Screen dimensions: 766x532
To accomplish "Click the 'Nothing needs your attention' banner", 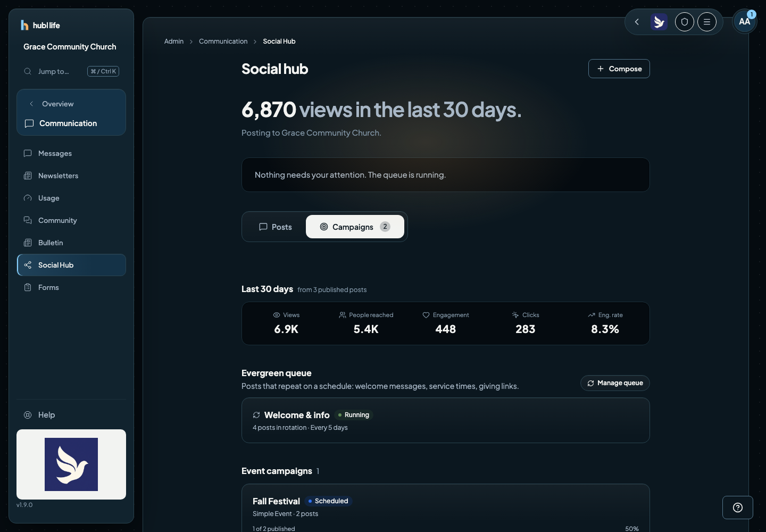I will 446,174.
